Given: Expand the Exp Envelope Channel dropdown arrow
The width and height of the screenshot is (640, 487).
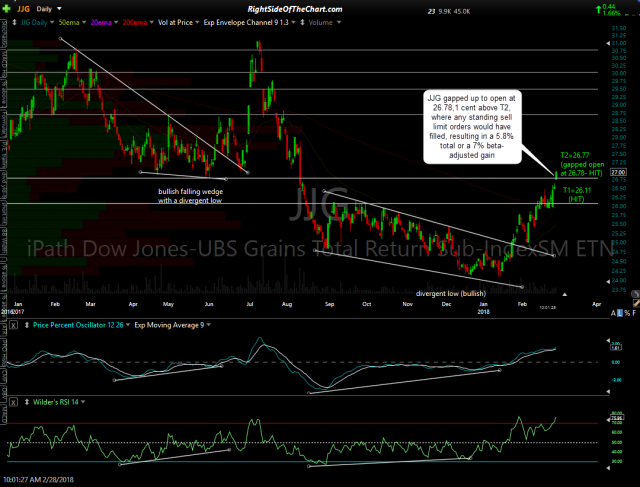Looking at the screenshot, I should tap(293, 22).
